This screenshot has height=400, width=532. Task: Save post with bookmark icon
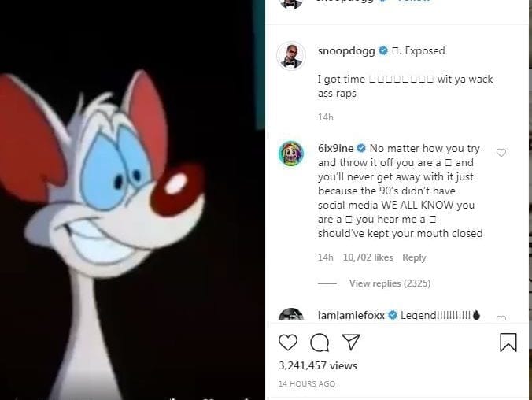point(508,343)
